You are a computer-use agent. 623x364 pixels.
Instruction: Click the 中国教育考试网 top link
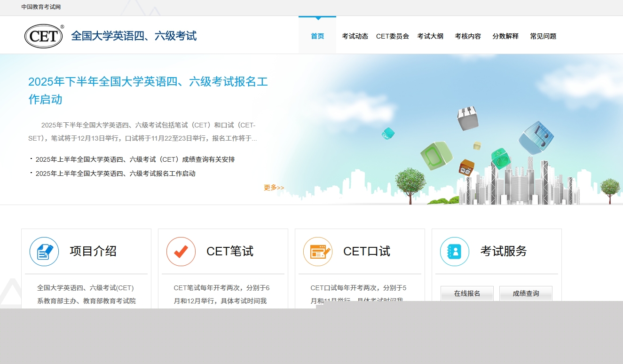click(x=41, y=7)
